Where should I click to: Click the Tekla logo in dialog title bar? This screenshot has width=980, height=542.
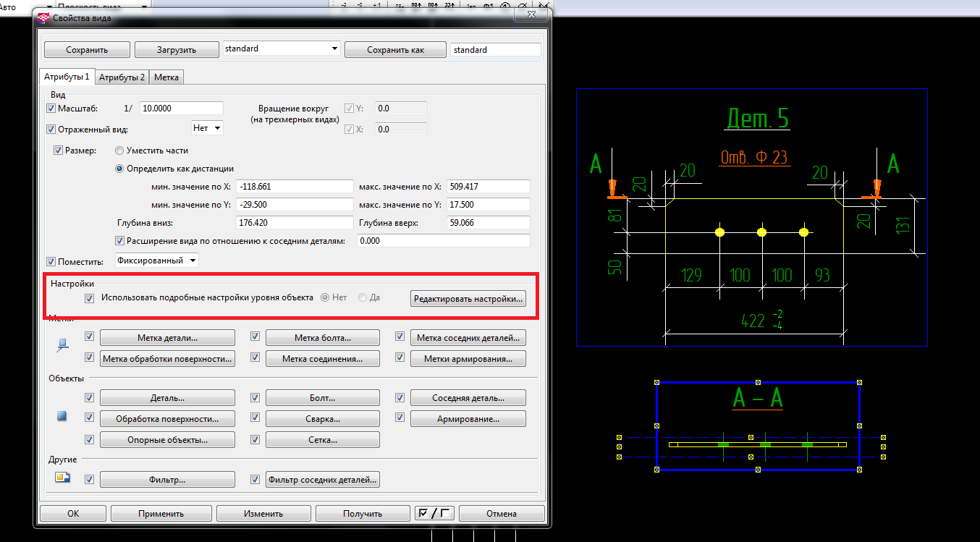[x=43, y=18]
